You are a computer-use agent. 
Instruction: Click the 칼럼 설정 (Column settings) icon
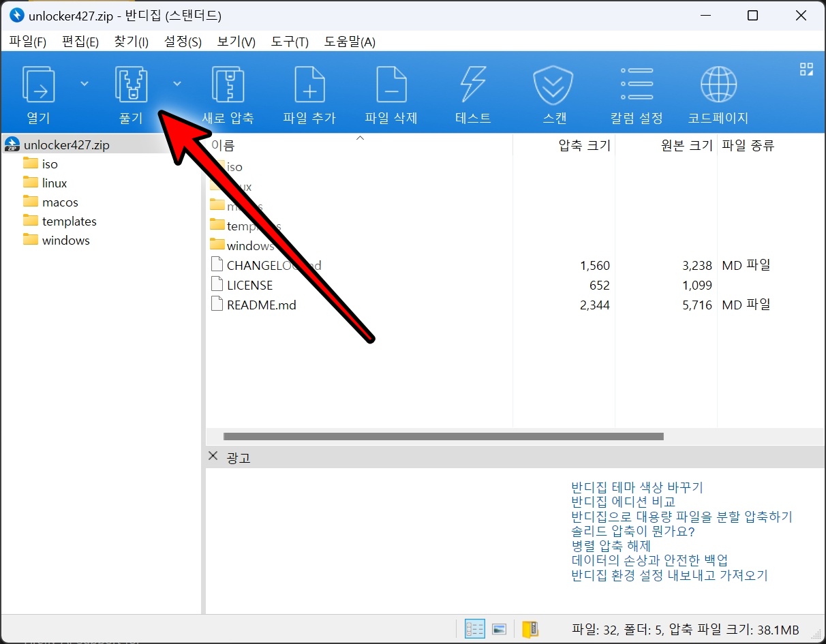coord(637,85)
